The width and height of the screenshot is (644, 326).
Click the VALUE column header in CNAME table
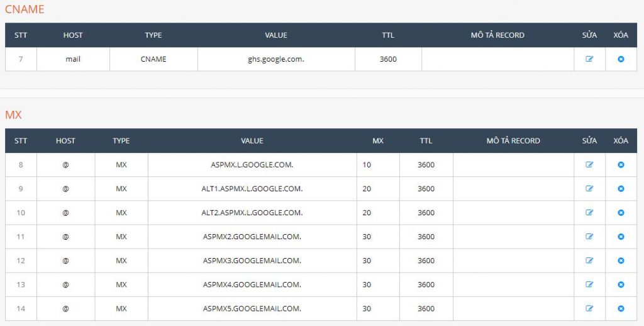click(276, 35)
